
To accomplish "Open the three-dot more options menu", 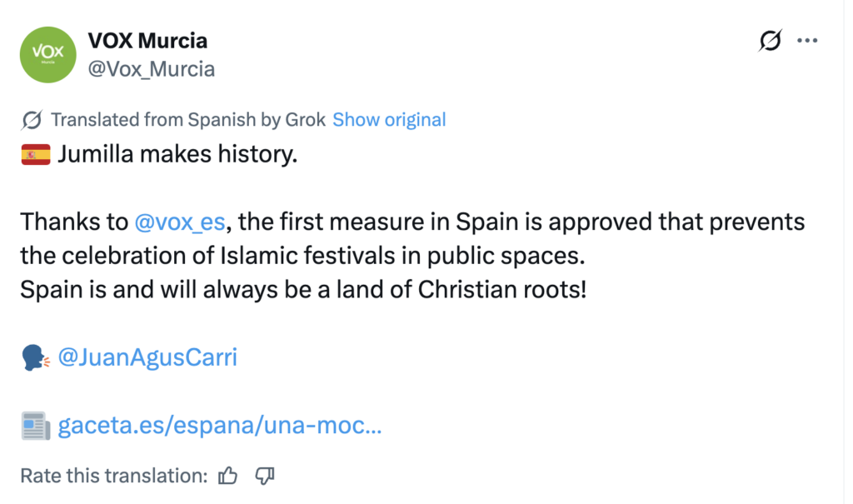I will tap(807, 41).
